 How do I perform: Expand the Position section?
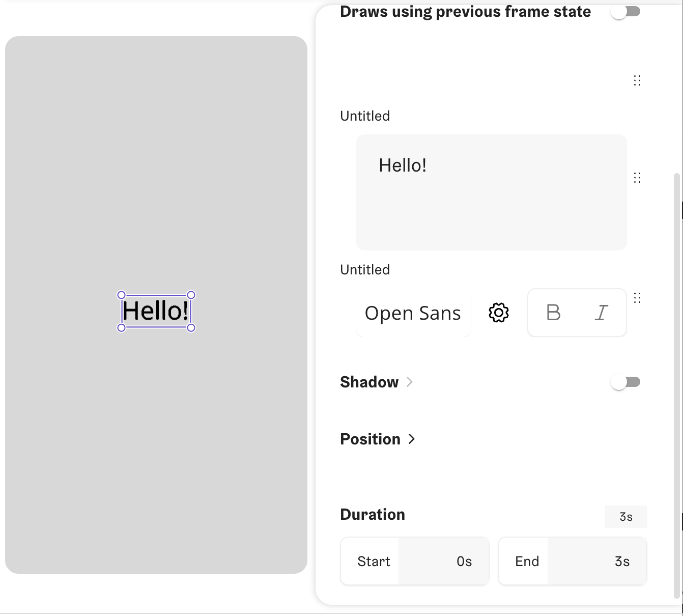[x=412, y=439]
